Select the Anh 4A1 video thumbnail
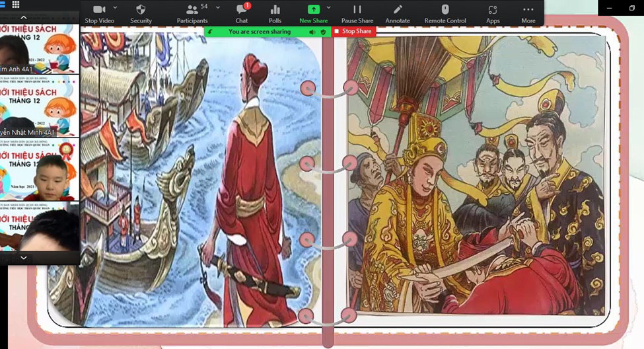The height and width of the screenshot is (349, 644). tap(40, 48)
